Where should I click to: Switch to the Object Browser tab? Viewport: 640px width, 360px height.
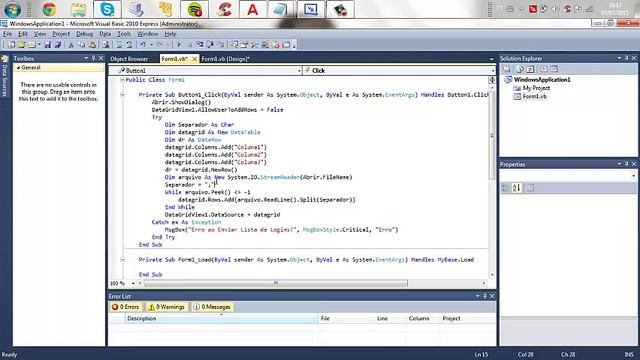tap(129, 59)
